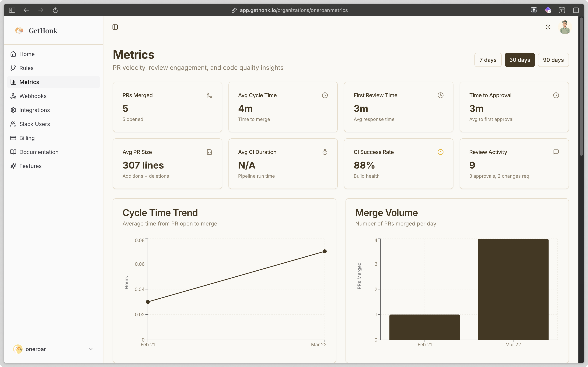Click the Integrations gear icon
The width and height of the screenshot is (588, 367).
(x=13, y=110)
